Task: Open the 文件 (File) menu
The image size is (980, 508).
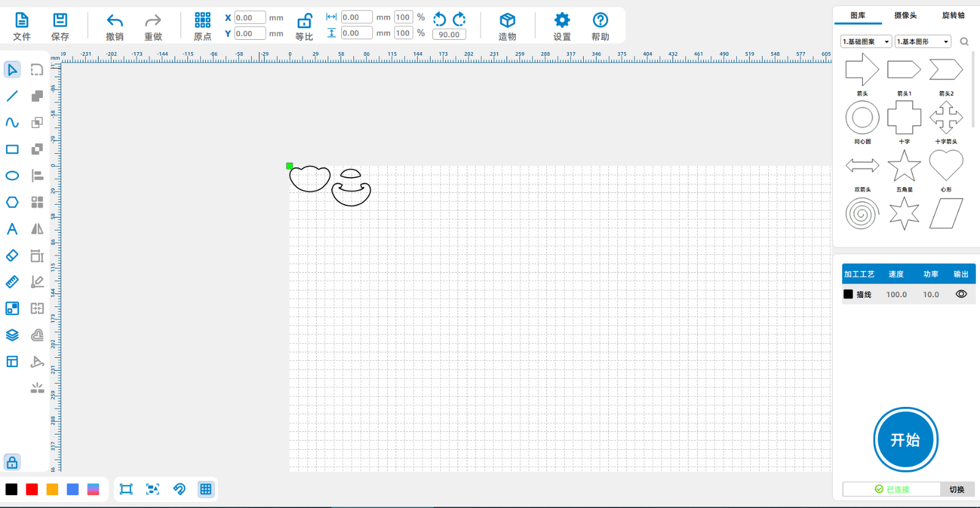Action: coord(21,26)
